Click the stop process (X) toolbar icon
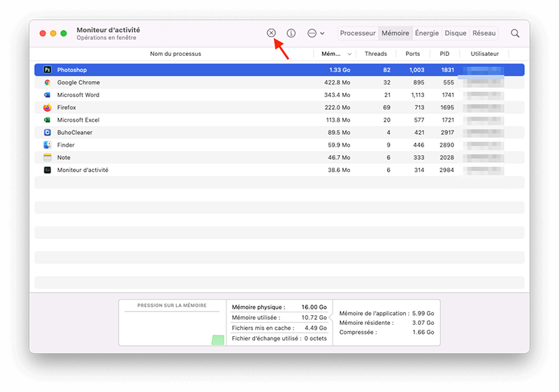The width and height of the screenshot is (559, 392). pyautogui.click(x=271, y=33)
